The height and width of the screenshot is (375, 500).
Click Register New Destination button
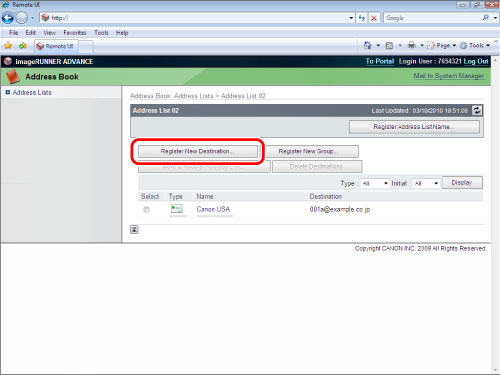pos(198,151)
